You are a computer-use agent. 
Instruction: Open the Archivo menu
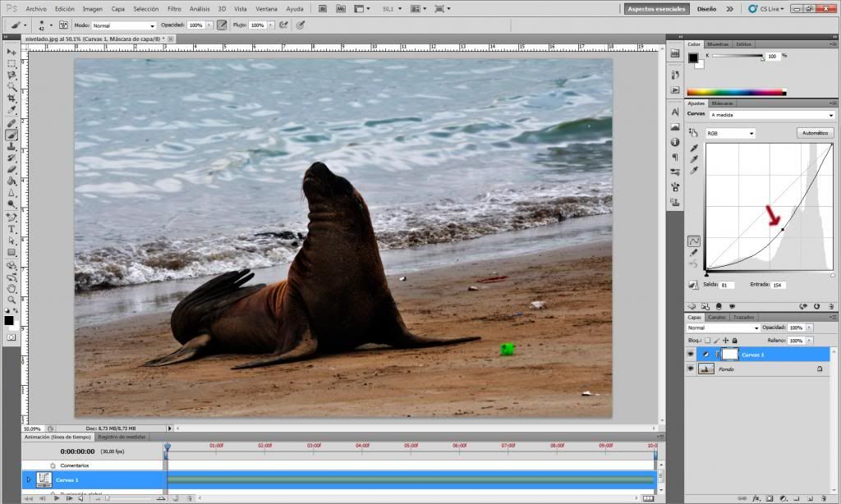tap(36, 9)
